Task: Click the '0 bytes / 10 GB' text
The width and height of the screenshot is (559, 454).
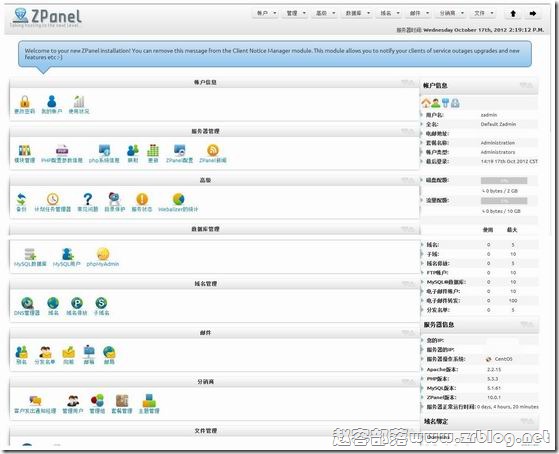Action: tap(503, 211)
